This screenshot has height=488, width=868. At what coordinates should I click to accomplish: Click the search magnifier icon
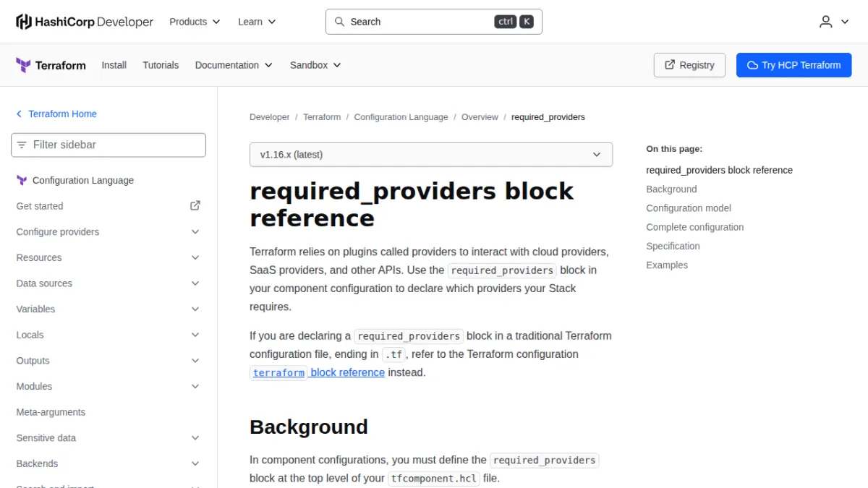(x=339, y=22)
